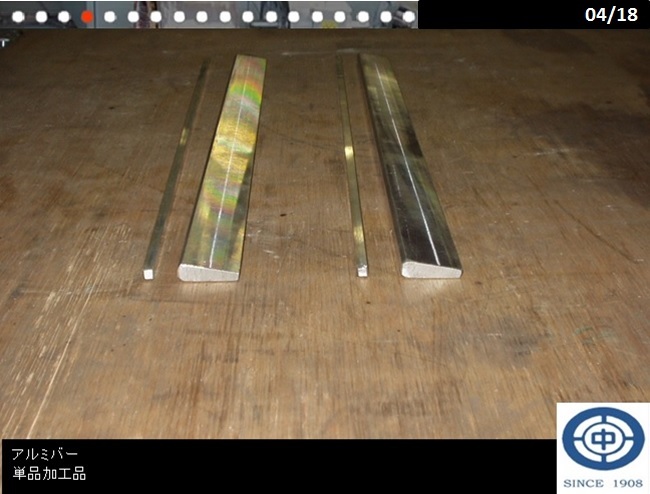Jump to the fifteenth slide dot
Image resolution: width=650 pixels, height=494 pixels.
coord(340,16)
